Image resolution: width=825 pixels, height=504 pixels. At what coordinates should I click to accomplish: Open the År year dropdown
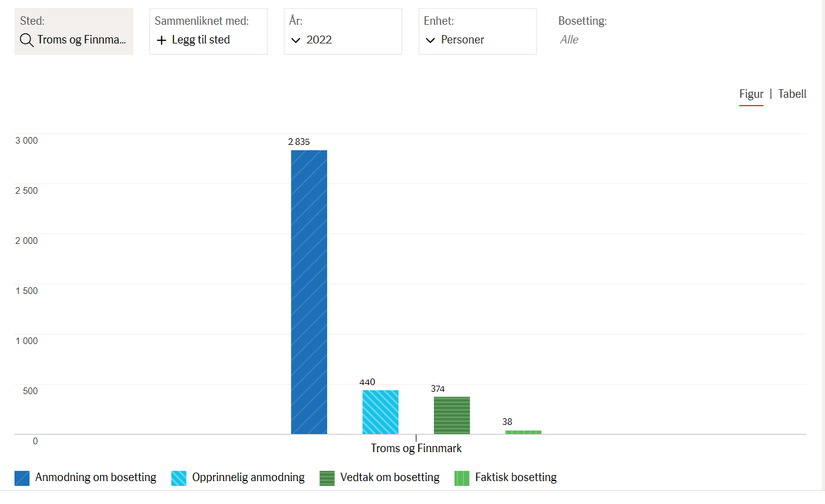(x=343, y=31)
